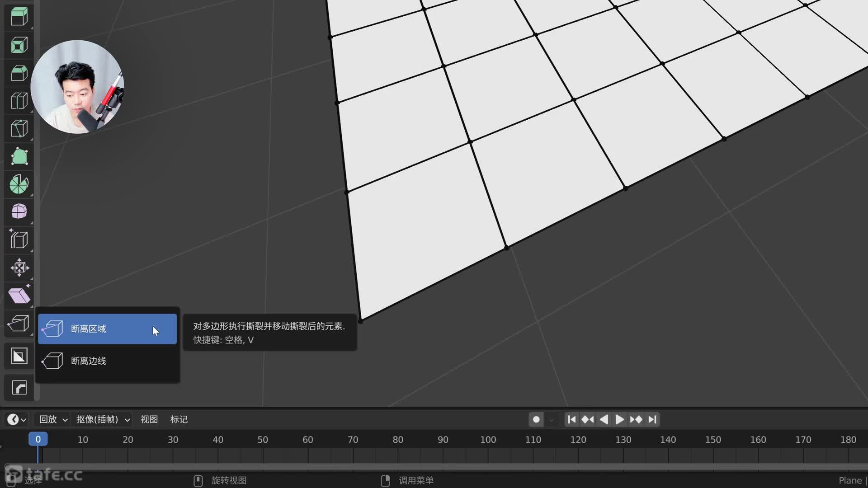Select the Loop Cut tool
Viewport: 868px width, 488px height.
(x=19, y=101)
